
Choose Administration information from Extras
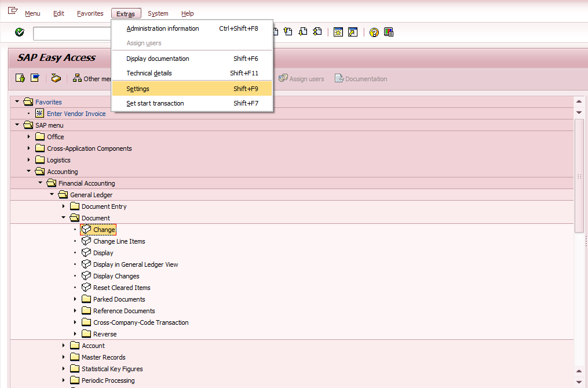click(x=192, y=28)
